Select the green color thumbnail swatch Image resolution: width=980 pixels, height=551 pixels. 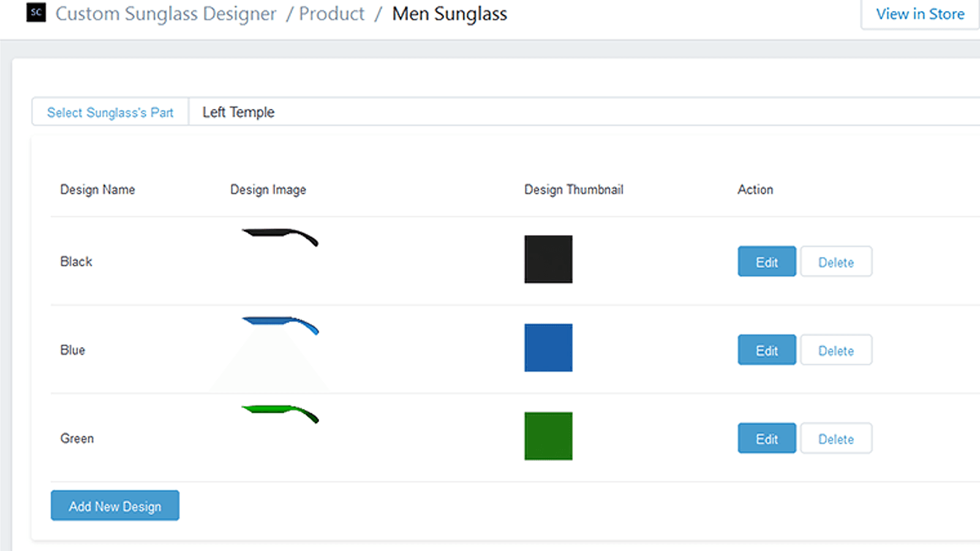point(548,436)
